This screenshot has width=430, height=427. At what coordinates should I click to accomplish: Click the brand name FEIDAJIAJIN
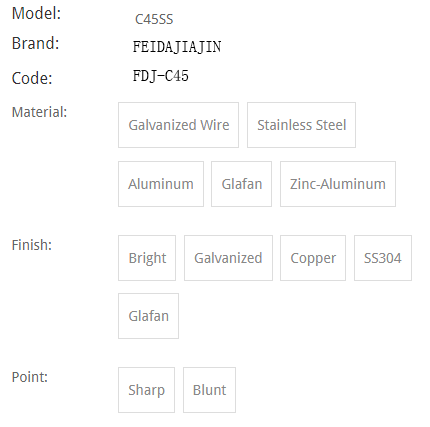pyautogui.click(x=177, y=47)
